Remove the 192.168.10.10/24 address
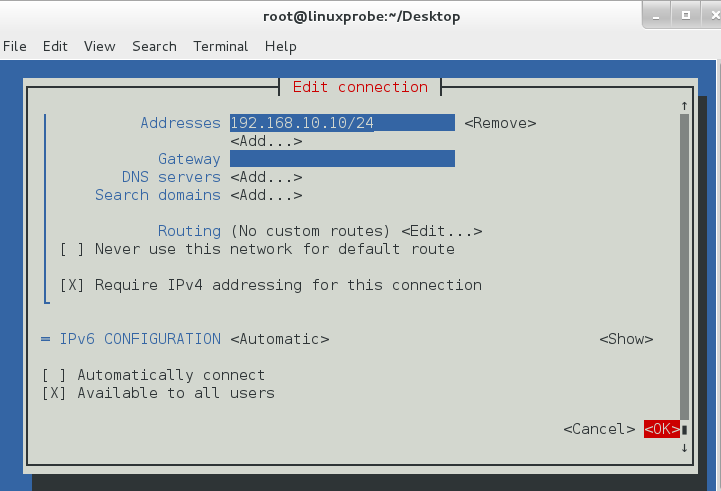The image size is (721, 491). [x=500, y=123]
